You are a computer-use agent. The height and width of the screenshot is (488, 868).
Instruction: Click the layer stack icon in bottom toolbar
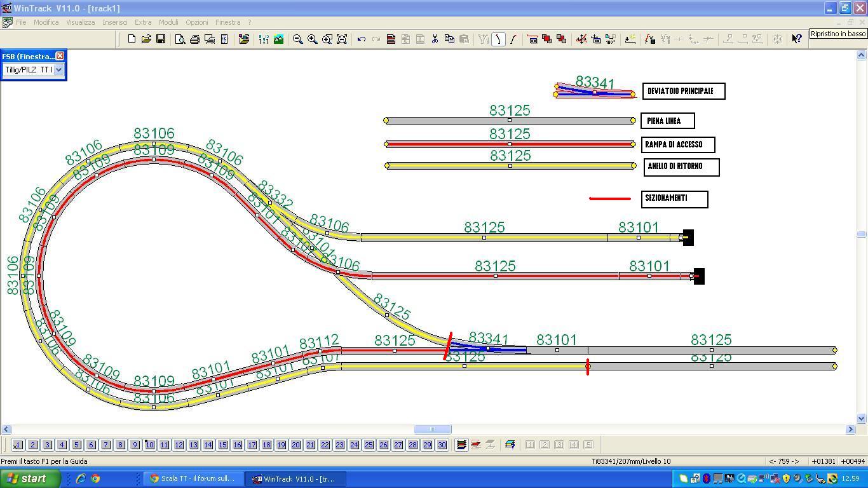[461, 445]
